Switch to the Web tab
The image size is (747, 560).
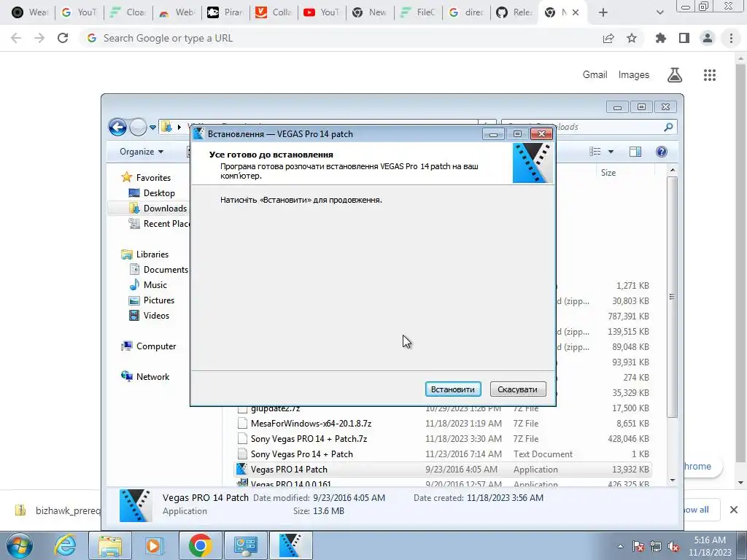tap(177, 12)
